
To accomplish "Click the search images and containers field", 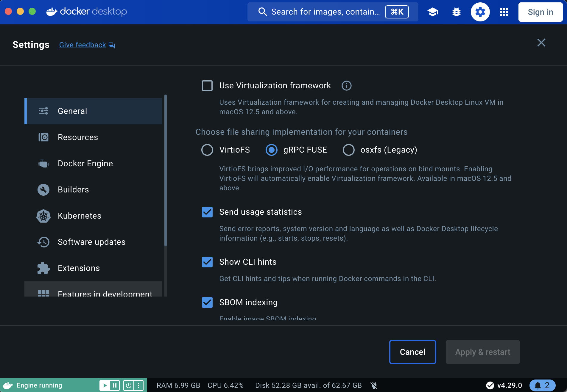I will coord(333,12).
